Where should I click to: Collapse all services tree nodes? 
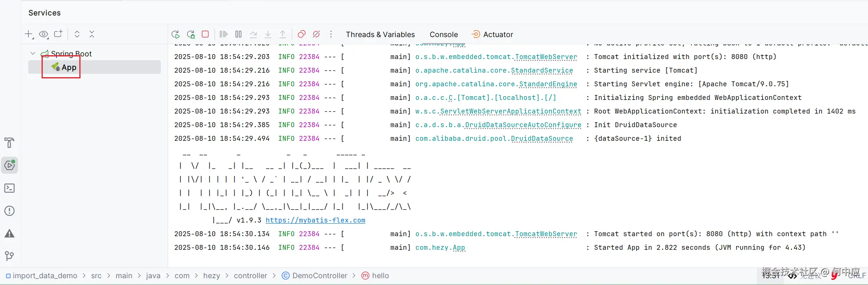click(92, 34)
